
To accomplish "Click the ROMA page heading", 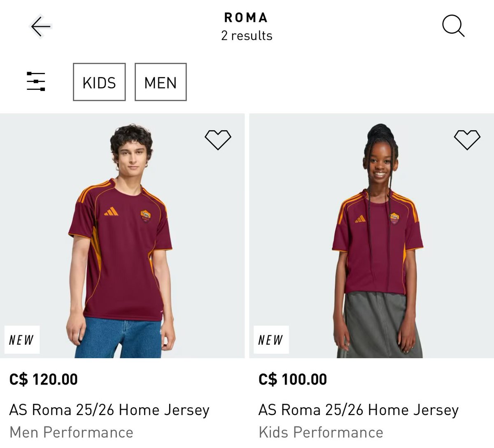I will coord(246,18).
